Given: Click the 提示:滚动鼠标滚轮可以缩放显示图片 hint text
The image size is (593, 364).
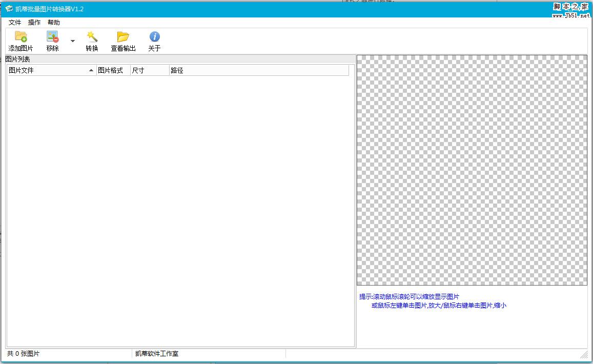Looking at the screenshot, I should (409, 297).
